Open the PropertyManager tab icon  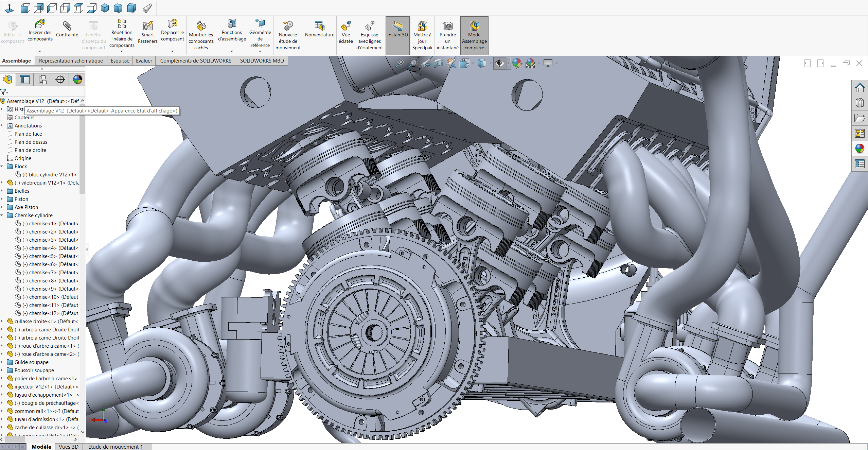[25, 80]
